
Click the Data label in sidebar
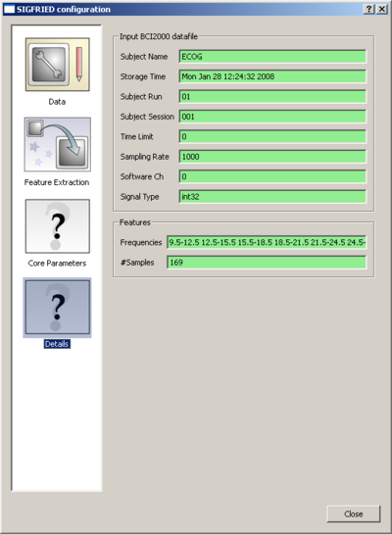tap(57, 102)
